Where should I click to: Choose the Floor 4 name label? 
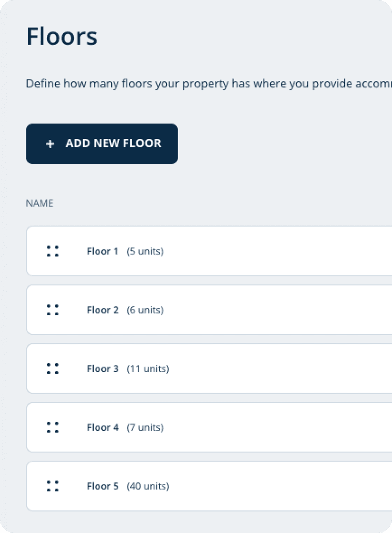tap(102, 428)
